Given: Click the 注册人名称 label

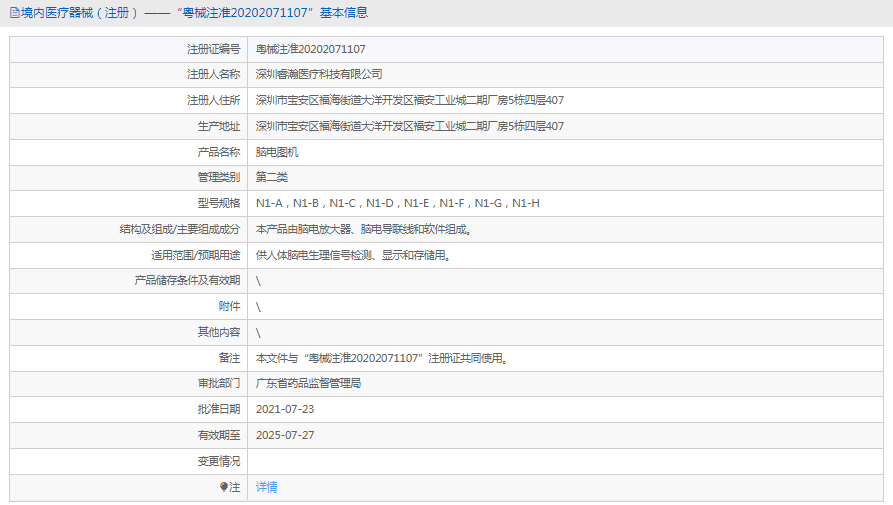Looking at the screenshot, I should [x=214, y=75].
